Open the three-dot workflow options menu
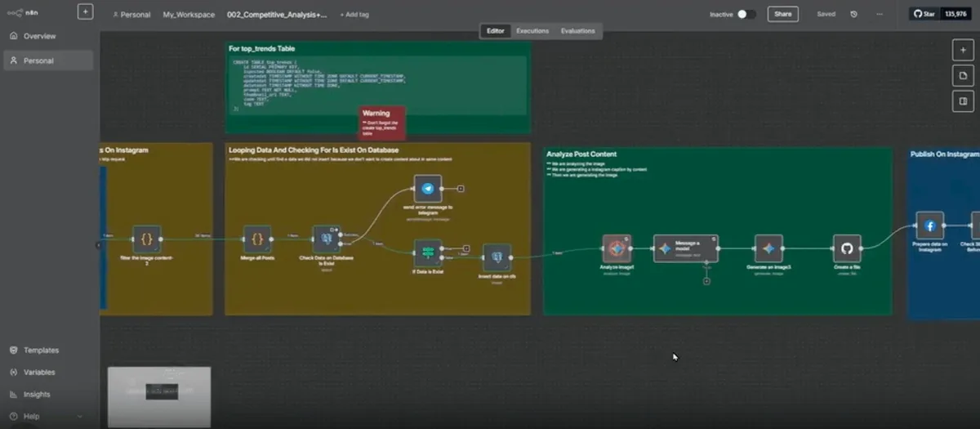The image size is (980, 429). pyautogui.click(x=879, y=14)
